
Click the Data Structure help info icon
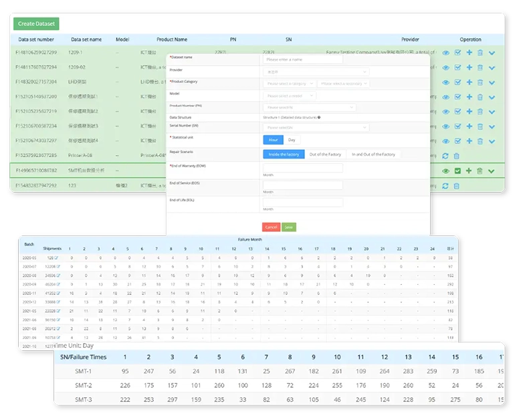318,117
